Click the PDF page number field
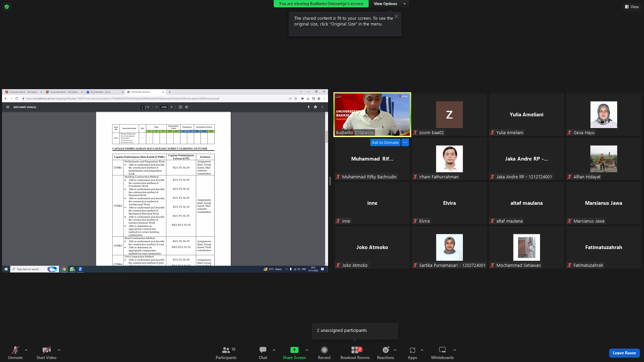The height and width of the screenshot is (362, 644). 142,107
